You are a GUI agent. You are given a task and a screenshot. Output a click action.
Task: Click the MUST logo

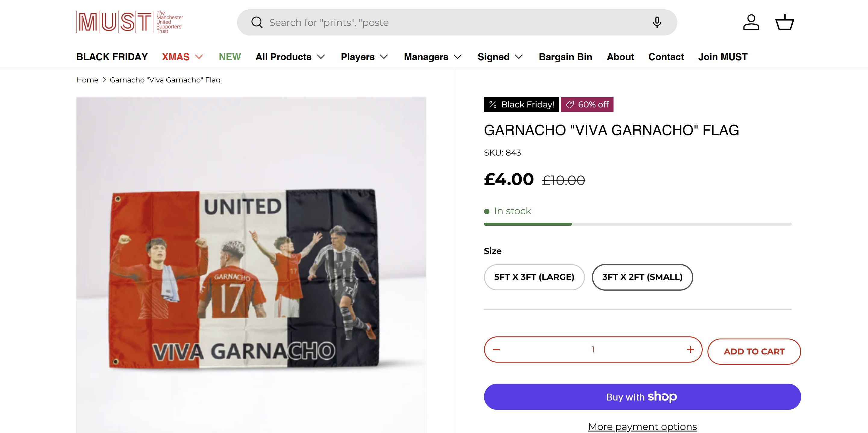[x=130, y=22]
